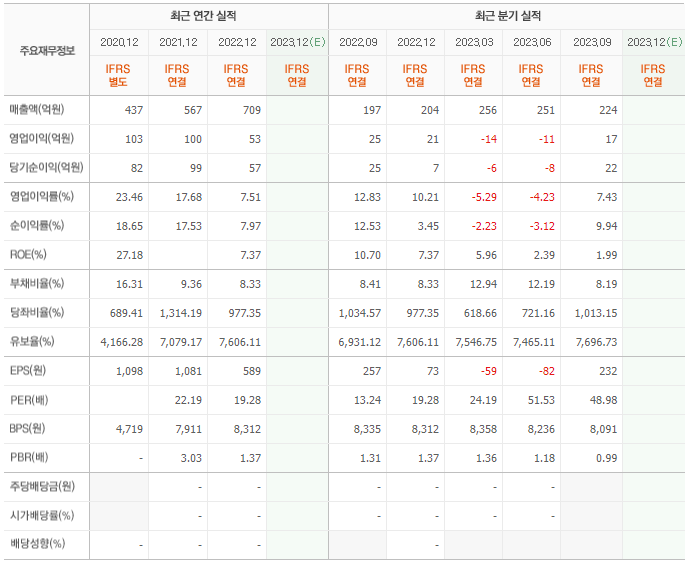Click quick ratio value 1,013.15
The width and height of the screenshot is (695, 565).
click(596, 313)
